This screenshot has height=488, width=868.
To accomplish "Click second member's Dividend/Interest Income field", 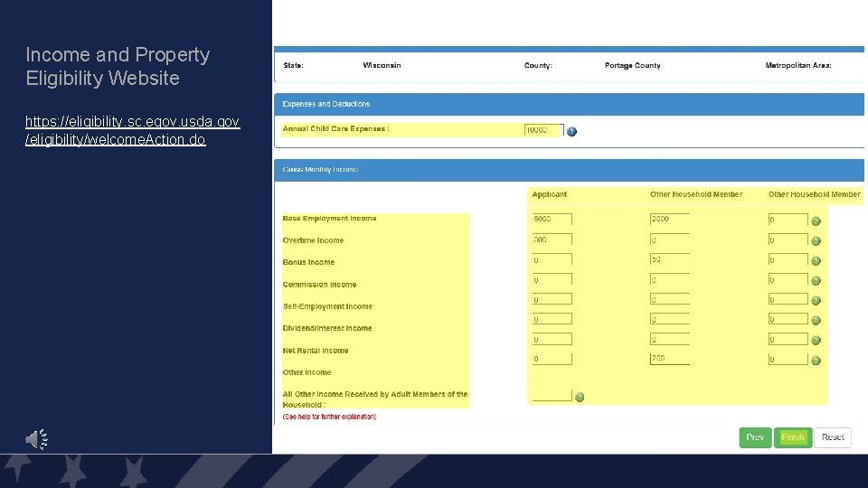I will point(670,319).
